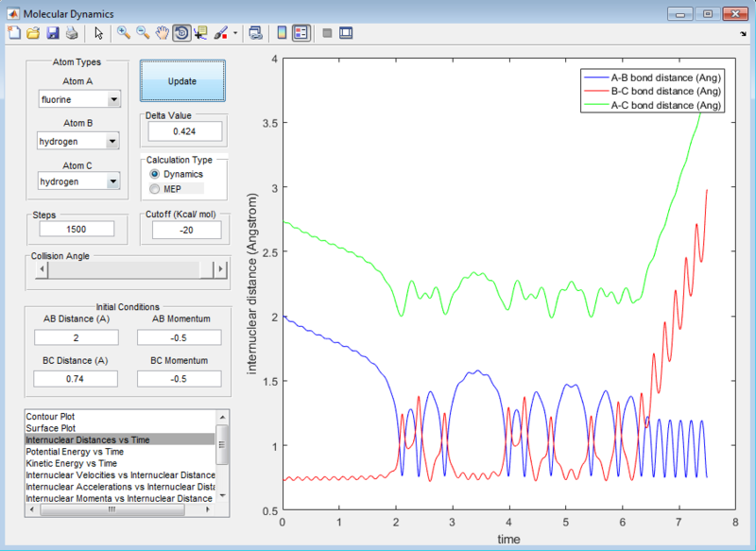Open the Atom B hydrogen dropdown
This screenshot has height=551, width=756.
79,141
